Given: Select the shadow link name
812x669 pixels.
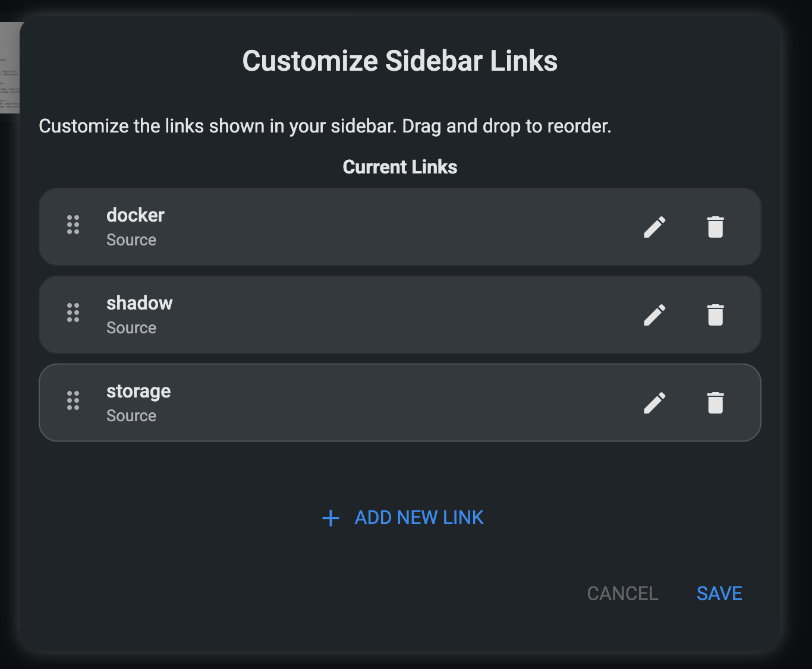Looking at the screenshot, I should (140, 303).
